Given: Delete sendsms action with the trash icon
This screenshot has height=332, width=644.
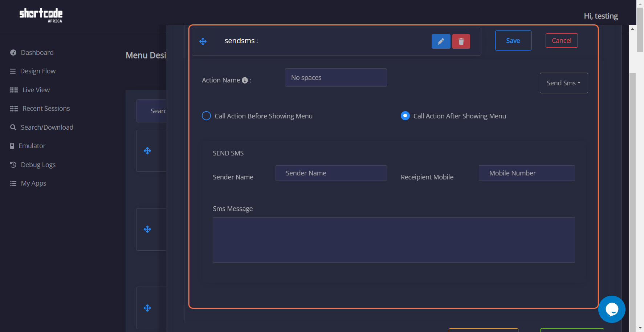Looking at the screenshot, I should tap(461, 41).
